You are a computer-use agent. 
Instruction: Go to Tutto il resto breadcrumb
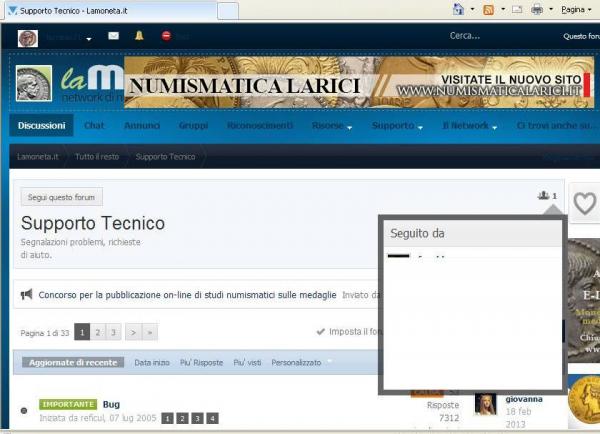[x=97, y=157]
